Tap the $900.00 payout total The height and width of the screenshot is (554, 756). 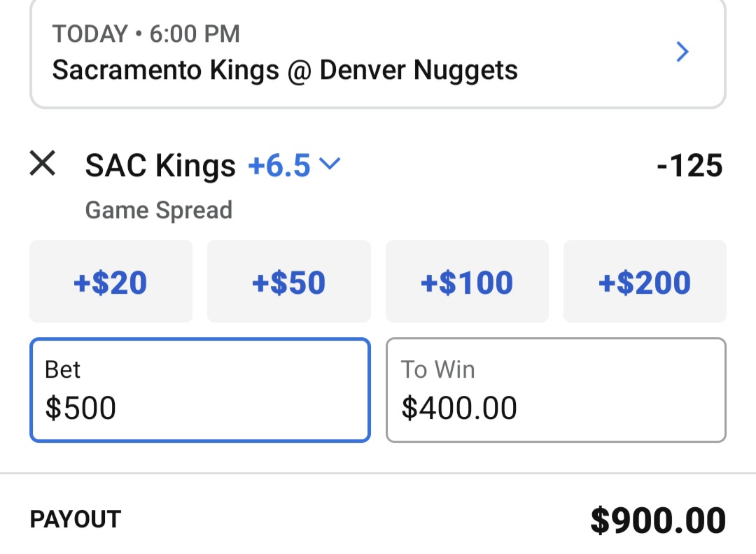pos(657,521)
